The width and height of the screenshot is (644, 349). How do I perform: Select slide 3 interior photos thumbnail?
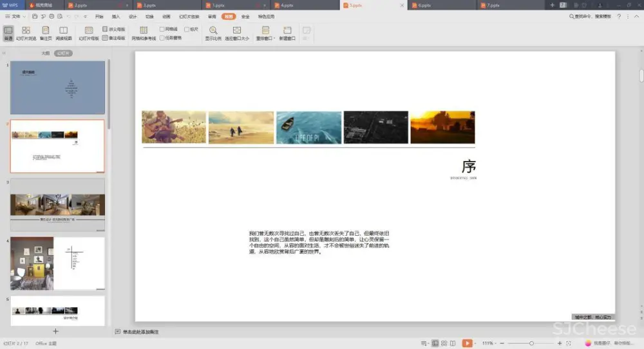57,205
